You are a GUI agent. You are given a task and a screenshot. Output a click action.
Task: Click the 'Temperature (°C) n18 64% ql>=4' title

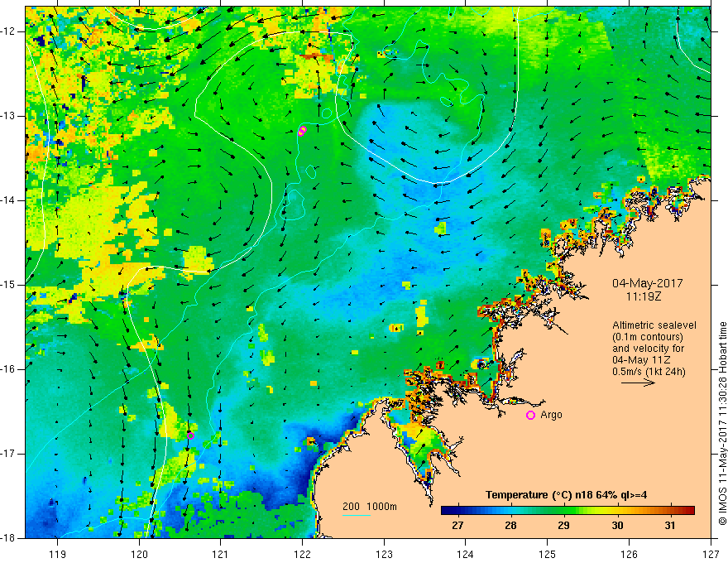point(566,495)
